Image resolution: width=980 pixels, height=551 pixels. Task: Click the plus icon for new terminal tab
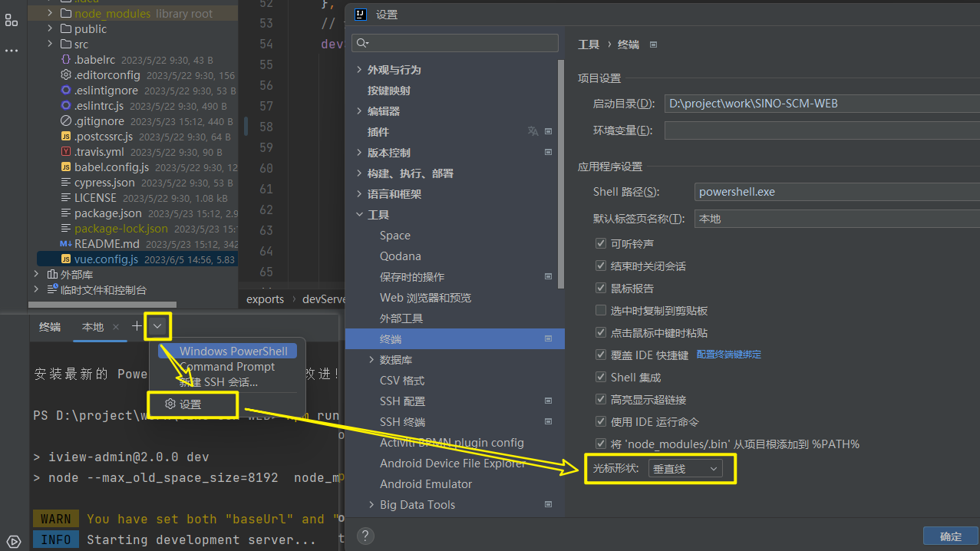coord(137,326)
